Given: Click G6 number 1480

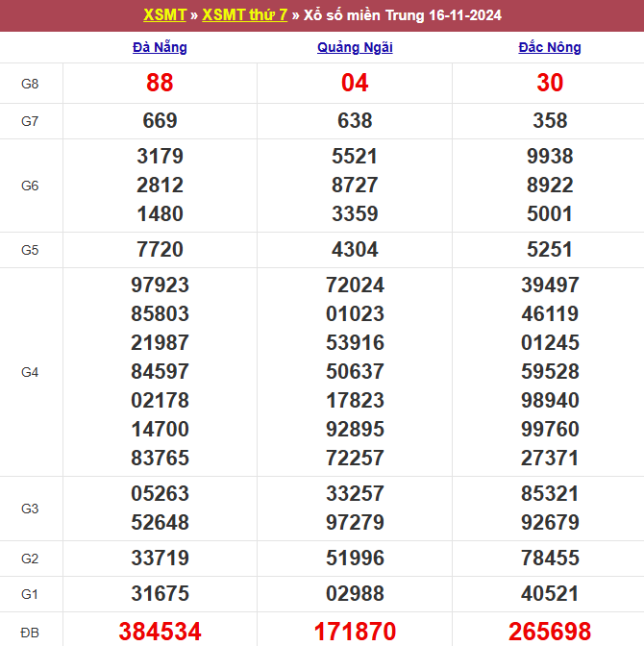Looking at the screenshot, I should click(x=160, y=213).
